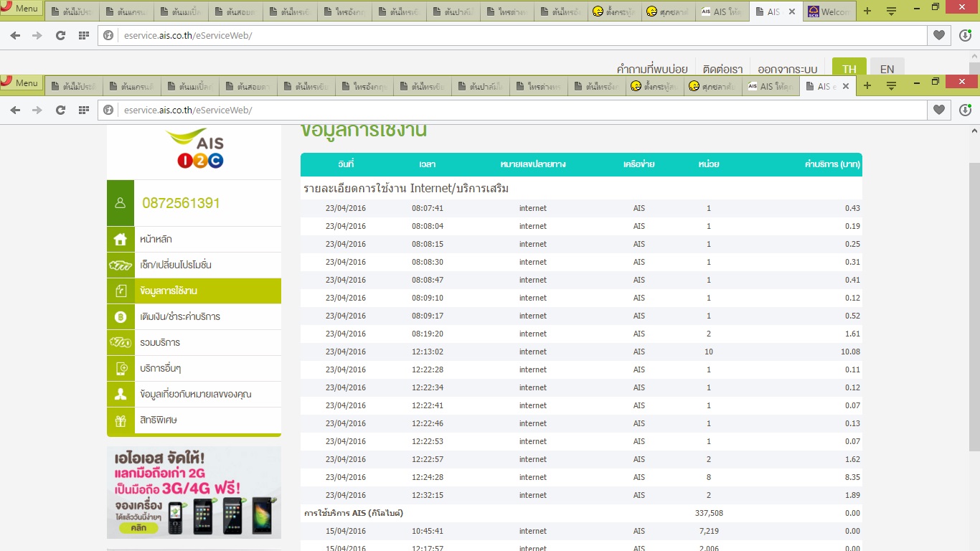980x551 pixels.
Task: Click the usage document icon for ข้อมูลการใช้งาน
Action: tap(121, 291)
